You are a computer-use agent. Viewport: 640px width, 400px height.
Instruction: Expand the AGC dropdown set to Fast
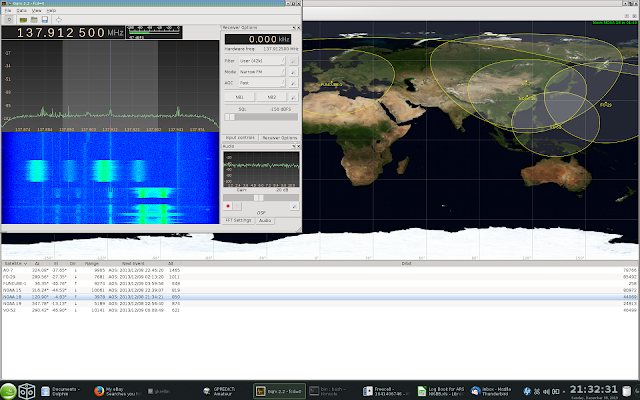click(x=262, y=83)
